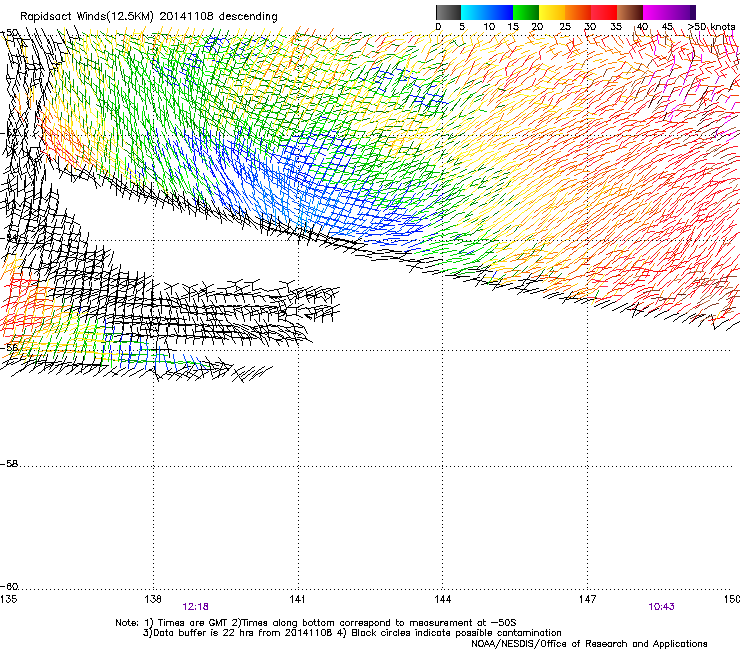Click the yellow 20-25 knots legend swatch
This screenshot has width=740, height=650.
[552, 12]
